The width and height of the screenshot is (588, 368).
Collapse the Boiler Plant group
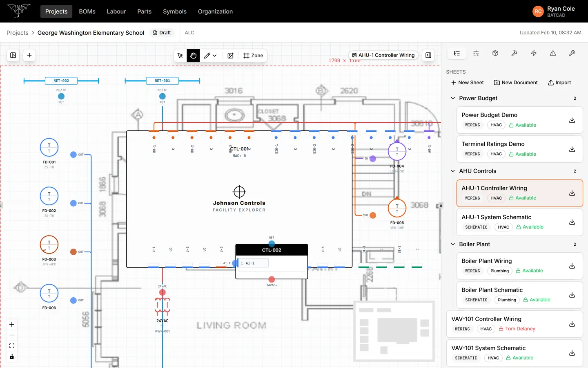coord(453,244)
